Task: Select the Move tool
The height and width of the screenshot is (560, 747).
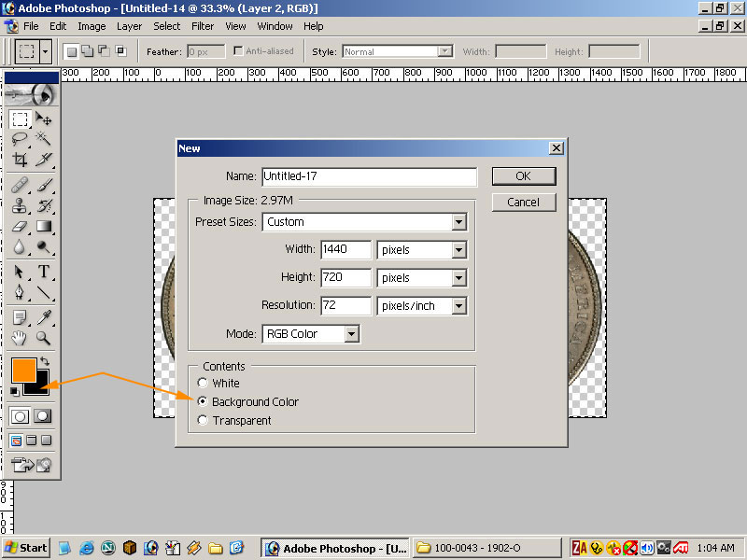Action: click(43, 119)
